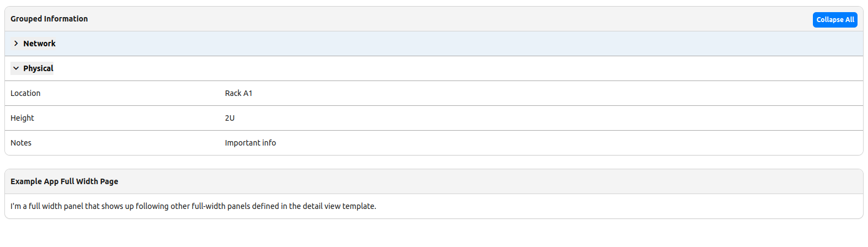Expand the Network group chevron
The height and width of the screenshot is (247, 868).
pyautogui.click(x=16, y=44)
